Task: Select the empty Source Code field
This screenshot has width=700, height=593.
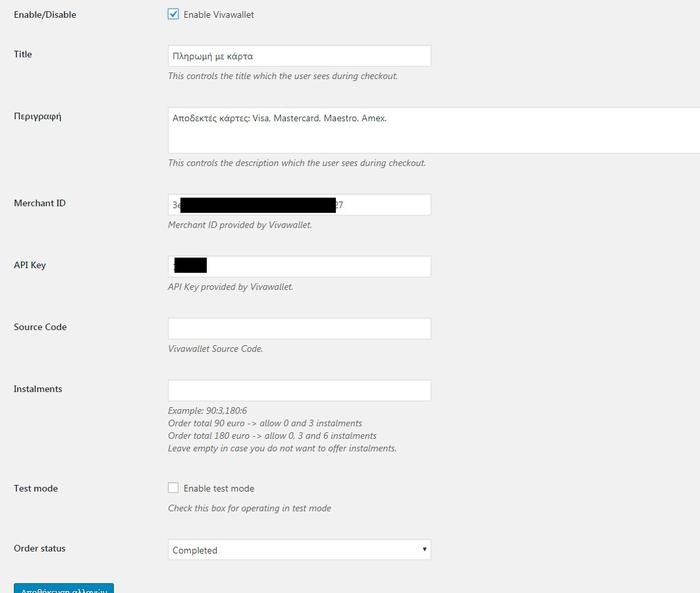Action: [x=299, y=328]
